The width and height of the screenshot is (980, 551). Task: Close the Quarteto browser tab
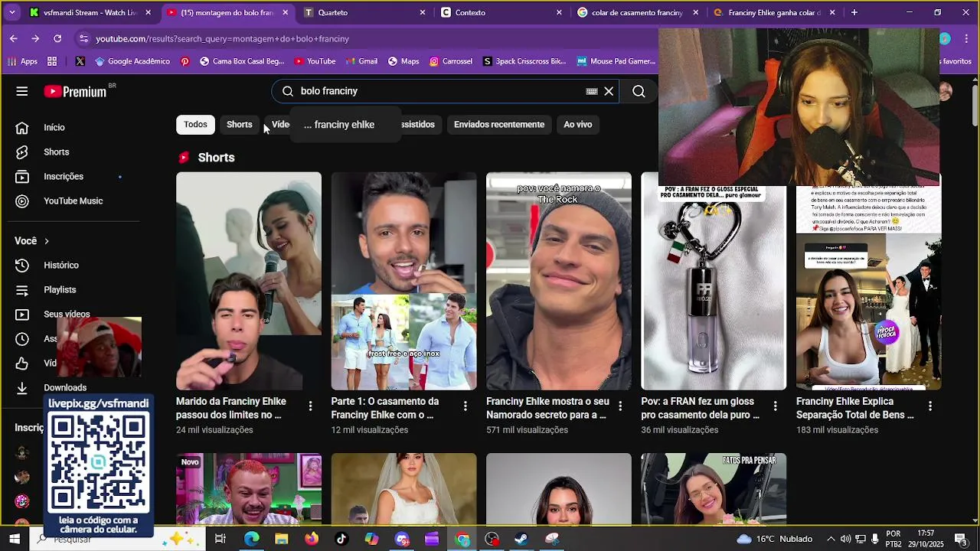tap(423, 12)
